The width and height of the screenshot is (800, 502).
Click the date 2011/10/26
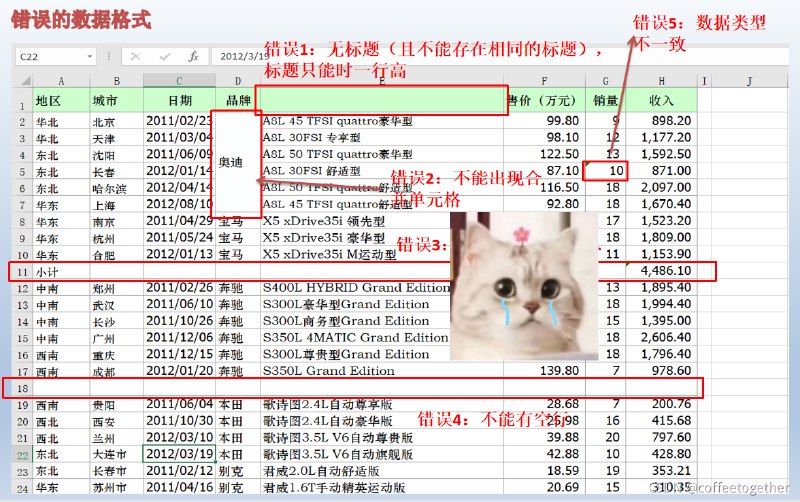179,321
